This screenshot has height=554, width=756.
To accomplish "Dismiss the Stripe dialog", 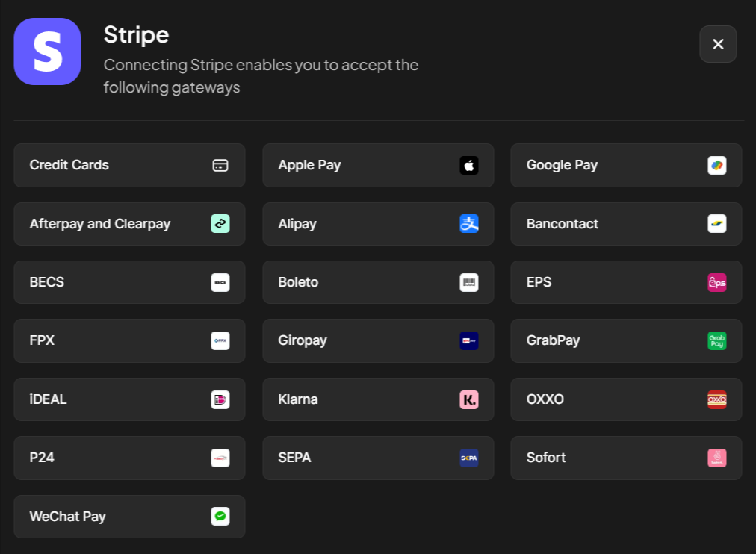I will 717,44.
